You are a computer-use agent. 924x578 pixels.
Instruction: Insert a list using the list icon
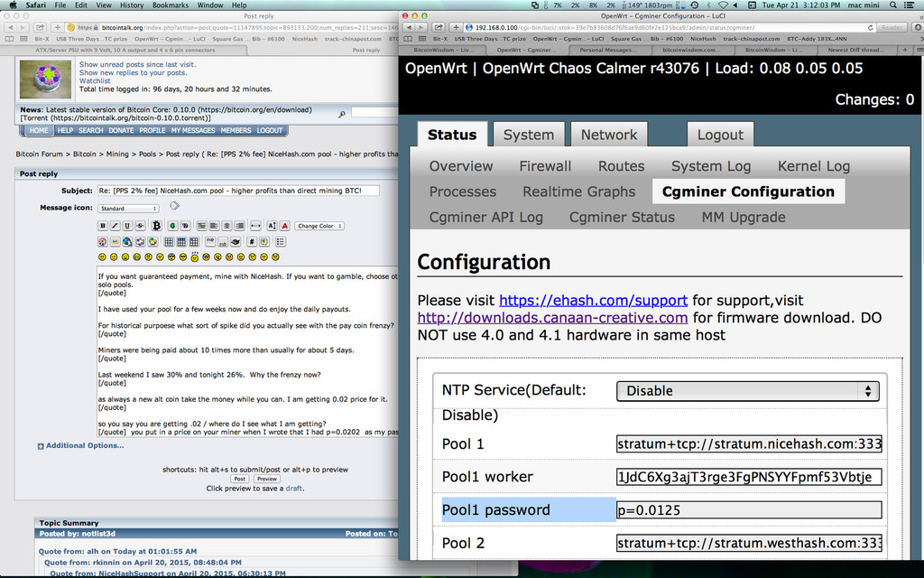[x=281, y=242]
